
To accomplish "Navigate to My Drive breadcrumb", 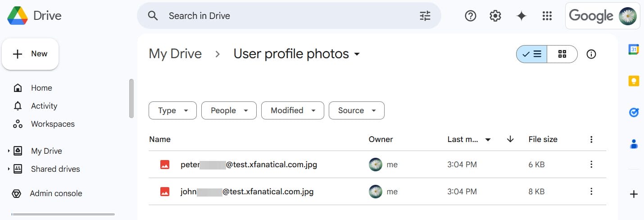I will pyautogui.click(x=175, y=54).
